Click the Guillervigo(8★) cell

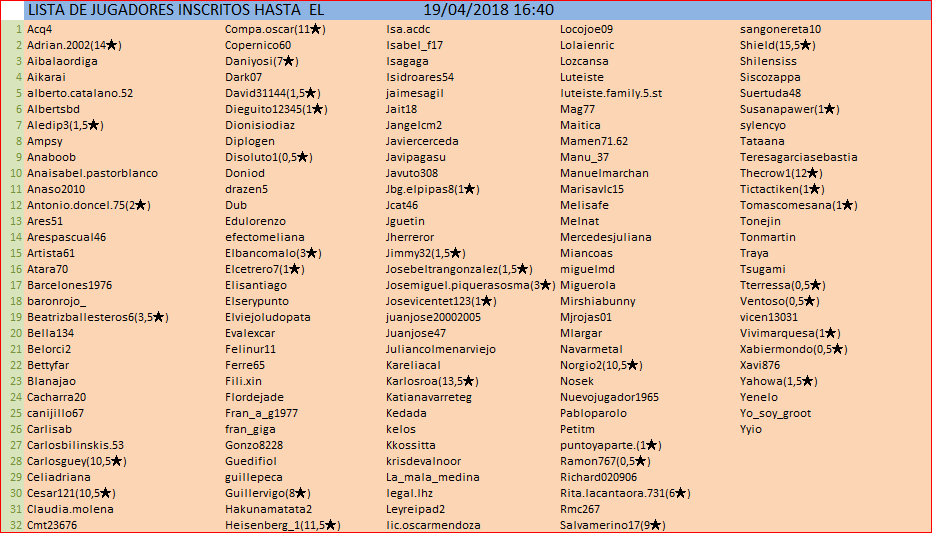[267, 493]
